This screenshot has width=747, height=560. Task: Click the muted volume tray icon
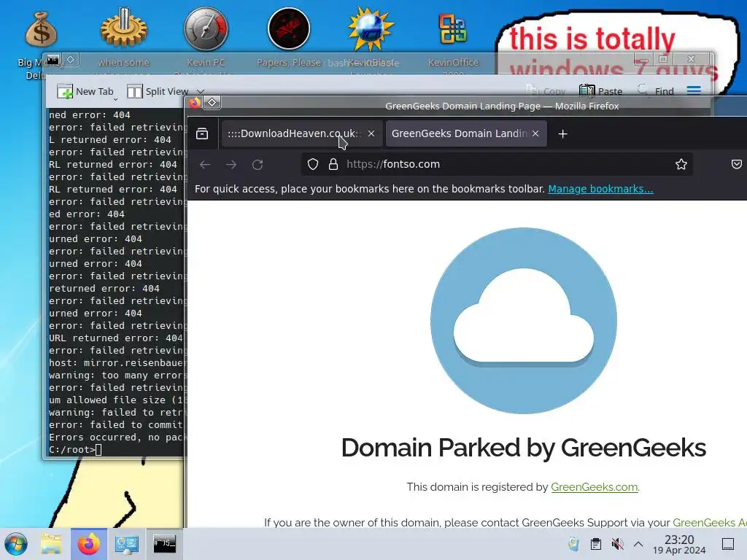(617, 544)
